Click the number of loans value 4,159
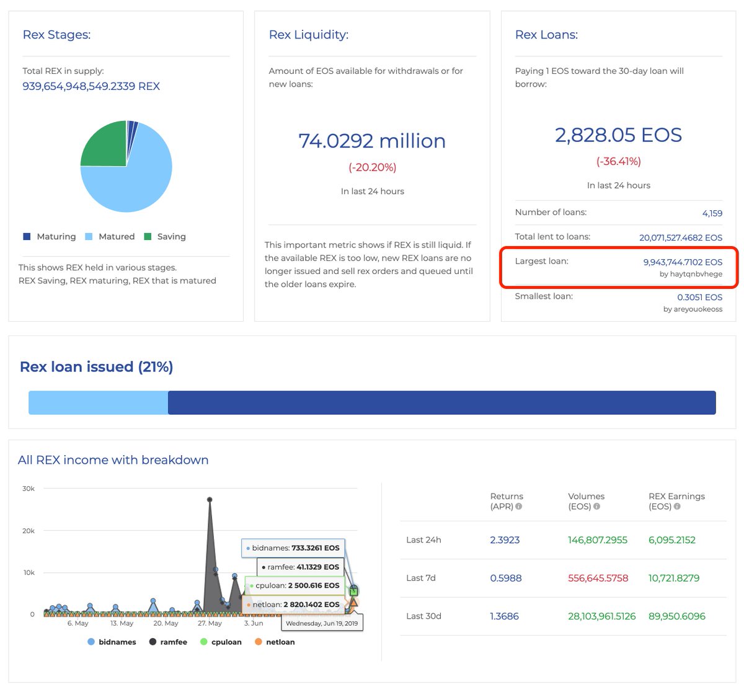The width and height of the screenshot is (744, 700). [712, 213]
